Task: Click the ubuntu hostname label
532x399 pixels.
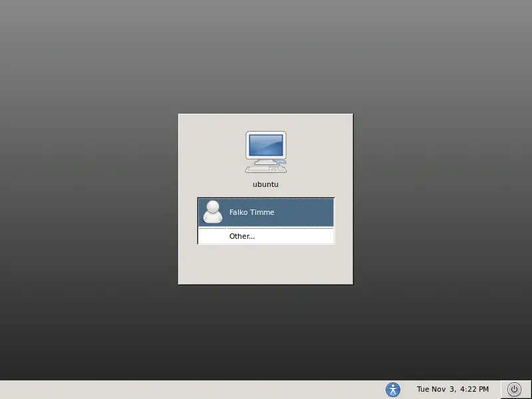Action: [x=265, y=185]
